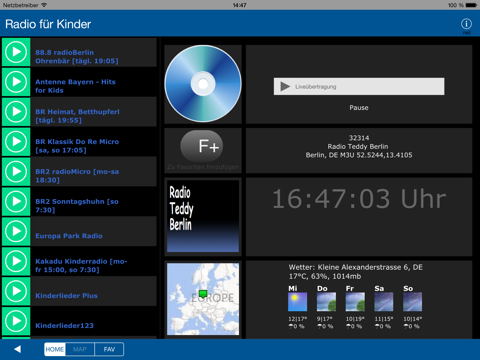
Task: Click Kinderlieder123 title text
Action: (64, 326)
